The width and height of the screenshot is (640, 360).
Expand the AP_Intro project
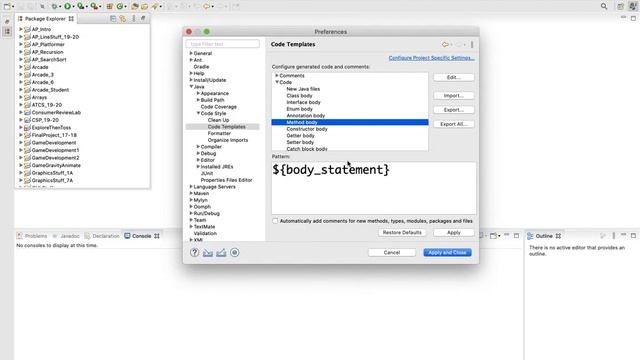21,29
